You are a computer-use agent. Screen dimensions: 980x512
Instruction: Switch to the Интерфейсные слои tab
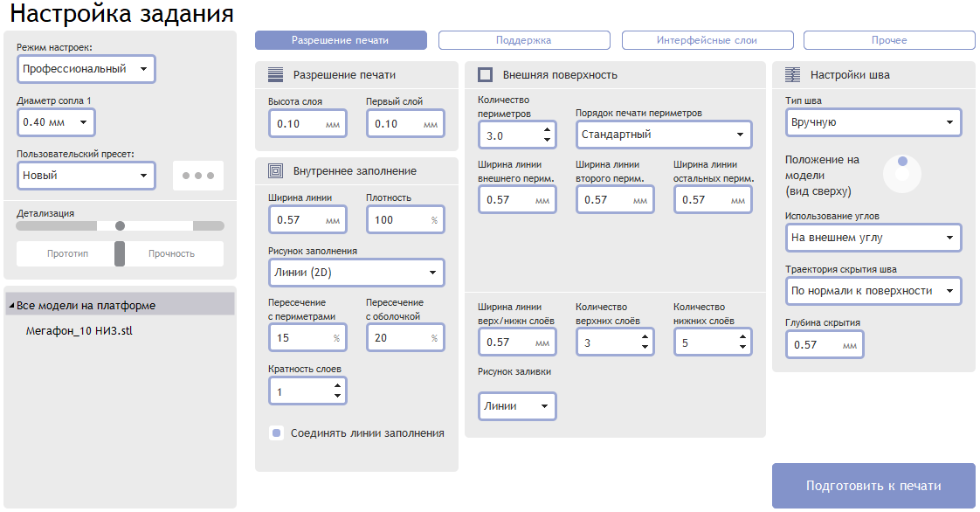[x=707, y=40]
